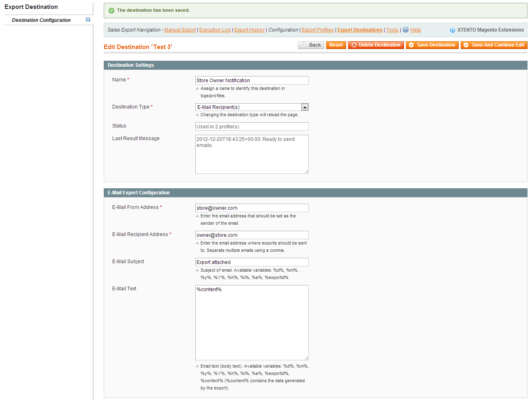Click Delete Destination button
Screen dimensions: 532x400
click(376, 45)
